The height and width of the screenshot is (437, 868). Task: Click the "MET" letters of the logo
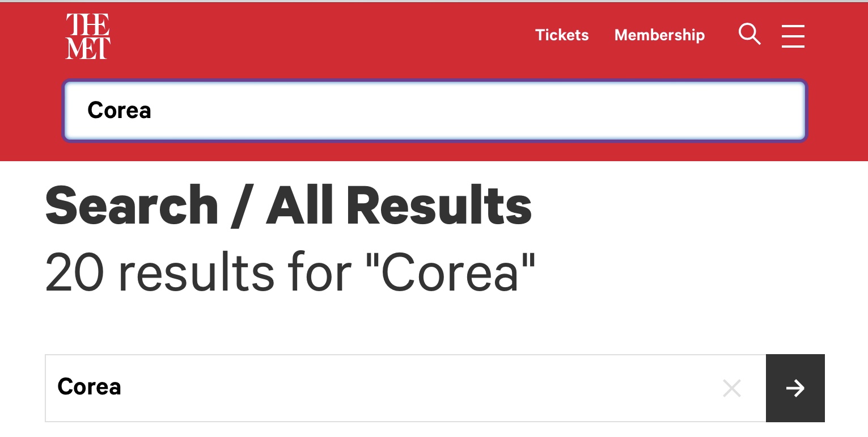coord(88,48)
